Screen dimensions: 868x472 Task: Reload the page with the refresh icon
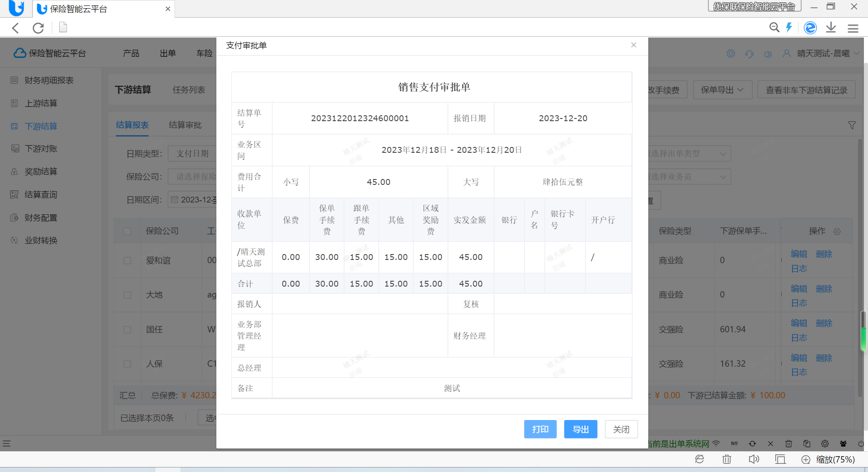[38, 28]
